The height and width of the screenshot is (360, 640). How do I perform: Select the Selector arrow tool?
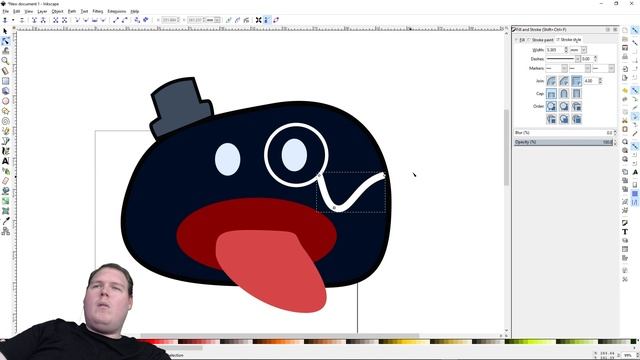pyautogui.click(x=5, y=31)
